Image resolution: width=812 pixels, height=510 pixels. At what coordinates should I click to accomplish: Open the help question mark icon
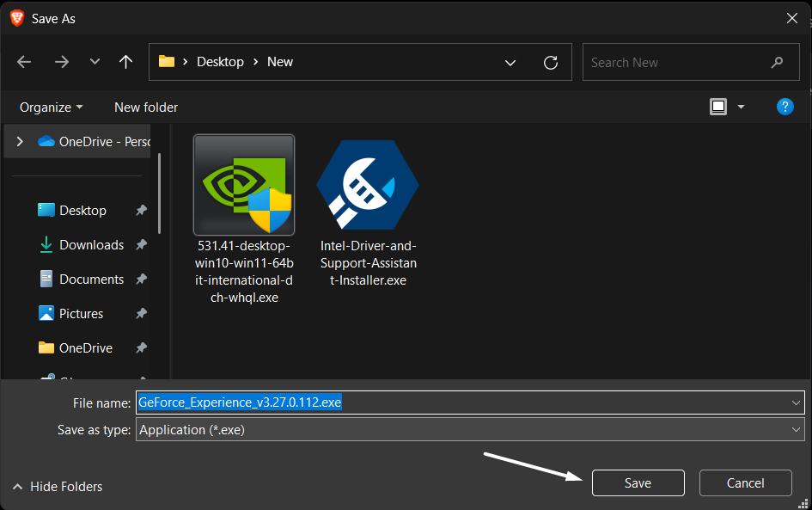point(785,107)
